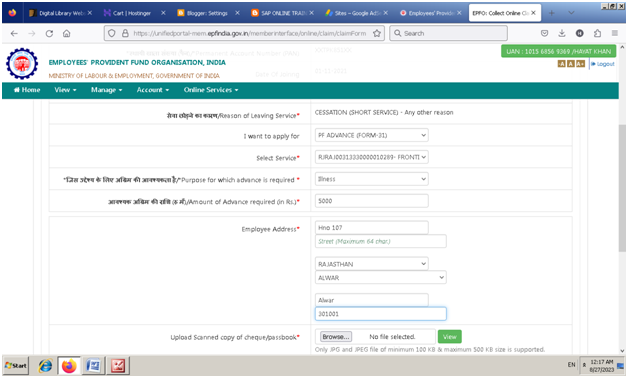Click the city field containing Alwar
Image resolution: width=628 pixels, height=378 pixels.
pos(372,300)
